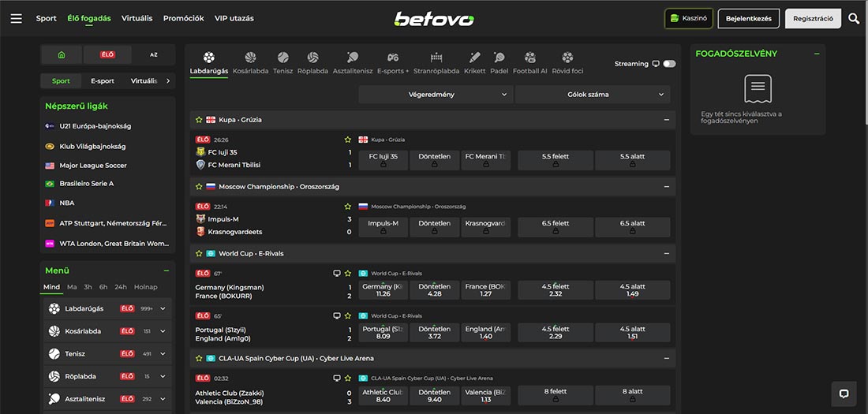Click the Bejelentkezés login button
Viewport: 868px width, 414px height.
pos(748,18)
